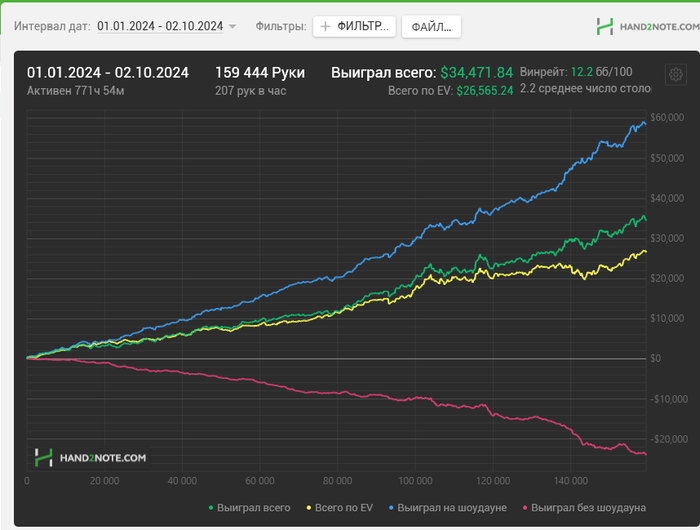Click the $30,000 y-axis label

[x=667, y=238]
